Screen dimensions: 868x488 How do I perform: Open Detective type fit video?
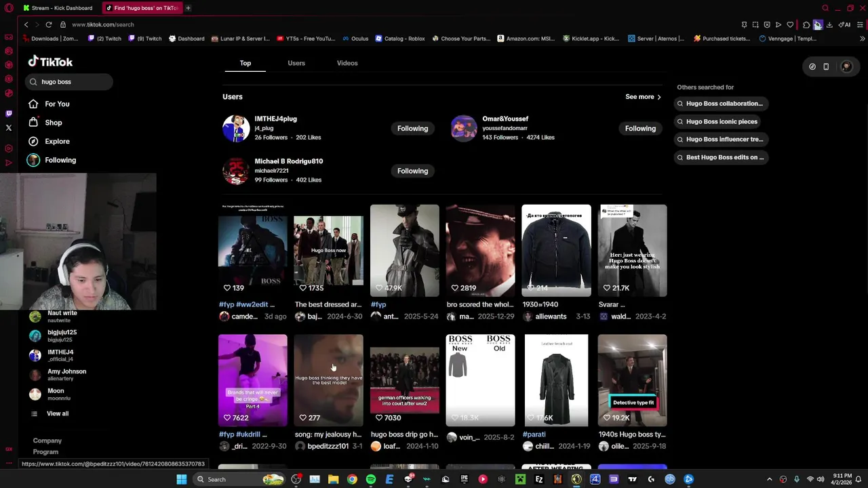click(632, 380)
